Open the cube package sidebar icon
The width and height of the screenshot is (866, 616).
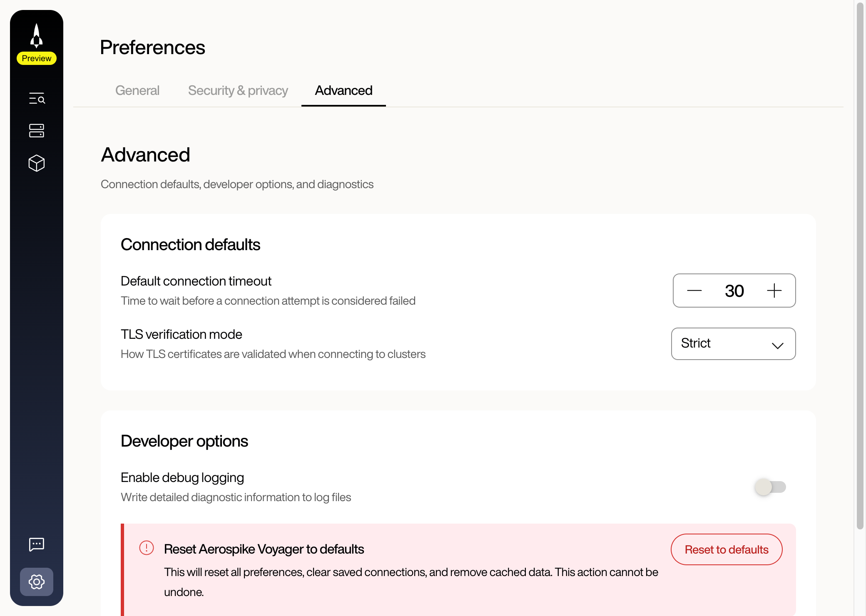coord(37,163)
